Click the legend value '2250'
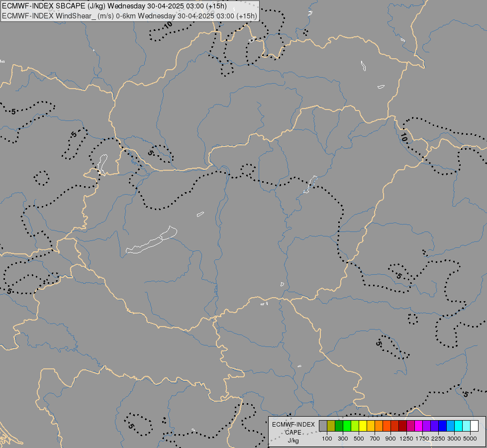 coord(438,439)
